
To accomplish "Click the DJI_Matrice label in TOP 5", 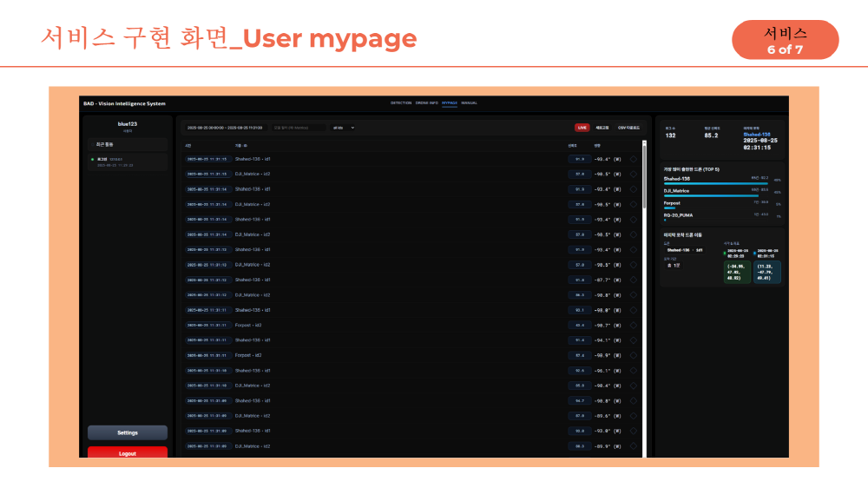I will [676, 190].
